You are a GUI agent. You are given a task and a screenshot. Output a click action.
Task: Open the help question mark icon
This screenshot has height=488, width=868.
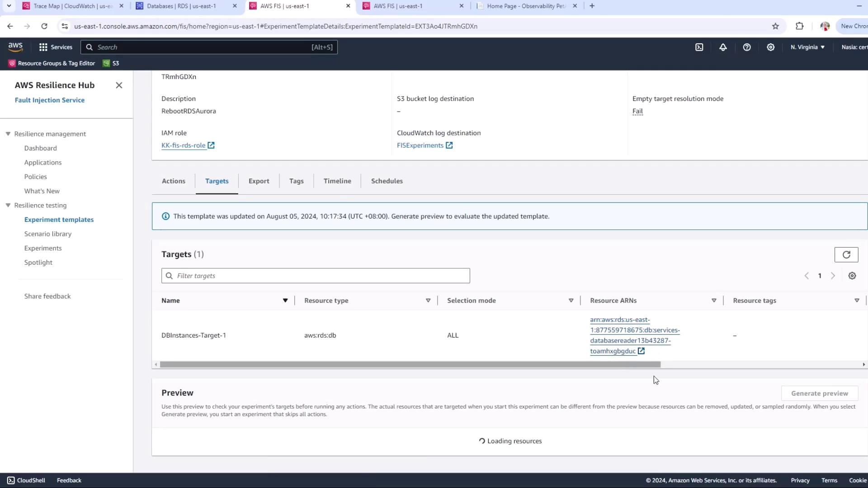(x=747, y=47)
